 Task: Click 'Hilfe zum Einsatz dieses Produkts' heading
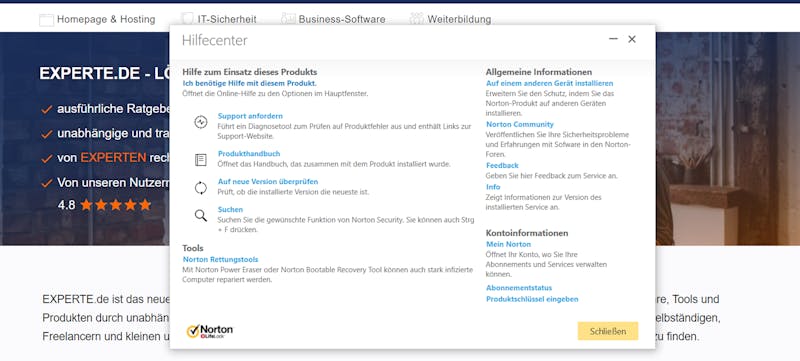tap(249, 72)
